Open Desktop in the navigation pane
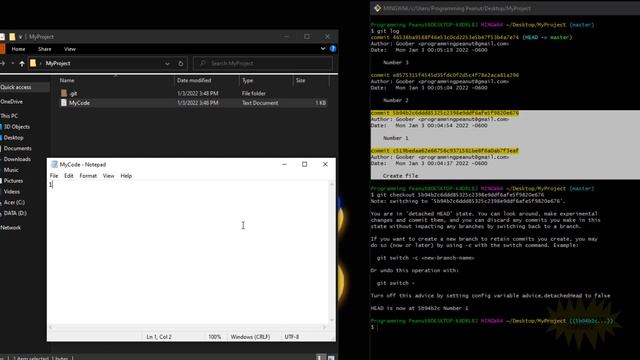Screen dimensions: 640x360 point(13,138)
